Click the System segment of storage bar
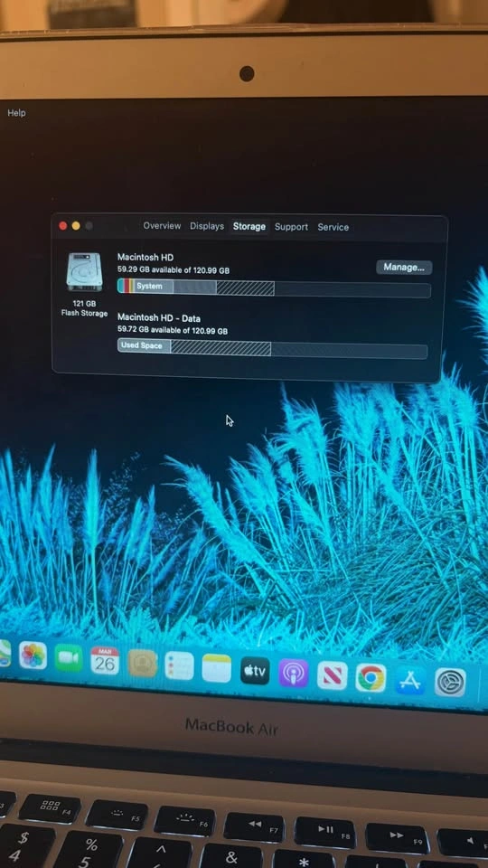Viewport: 488px width, 868px height. pyautogui.click(x=155, y=287)
